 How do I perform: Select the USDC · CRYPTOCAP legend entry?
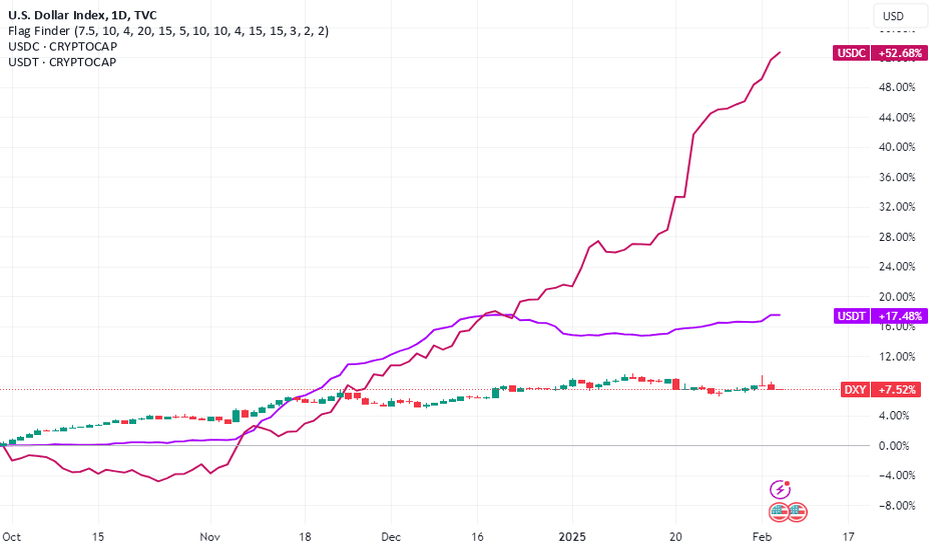[62, 46]
